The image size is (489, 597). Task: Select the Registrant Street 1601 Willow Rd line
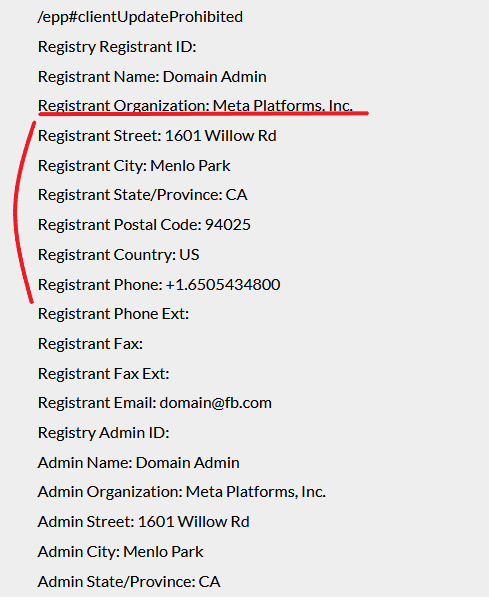157,136
